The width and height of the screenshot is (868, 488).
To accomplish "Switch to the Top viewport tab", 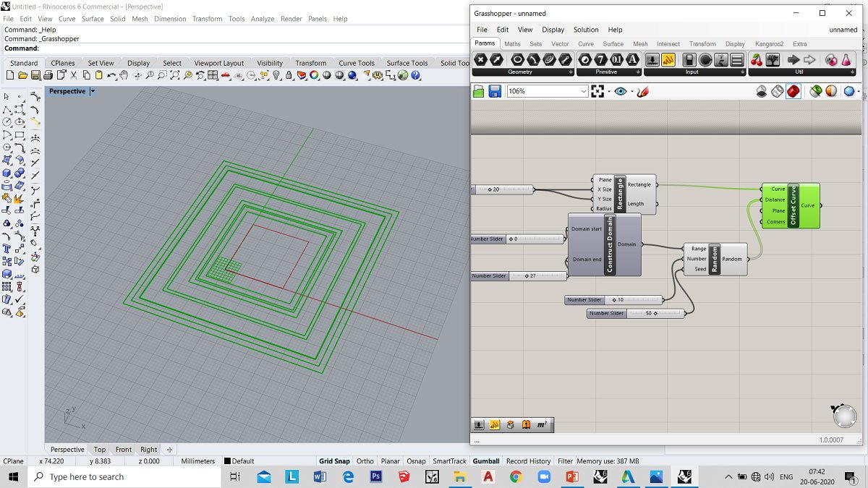I will point(100,450).
